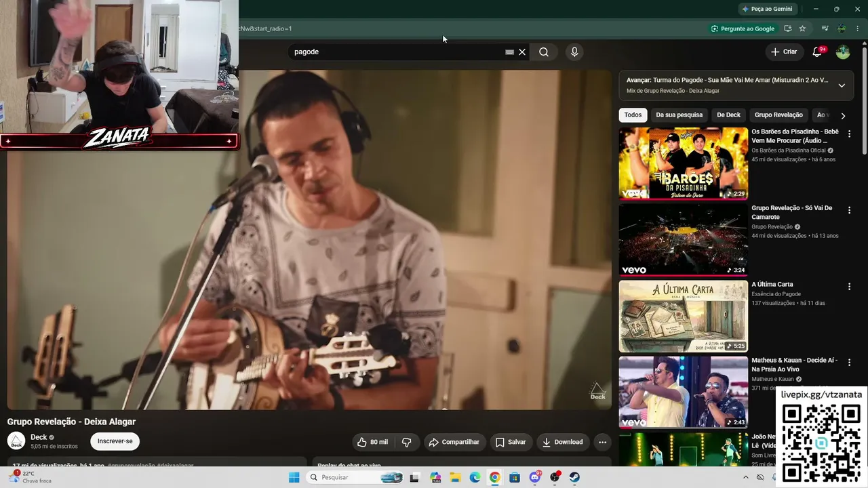Open the on-screen keyboard icon in search box
868x488 pixels.
pyautogui.click(x=509, y=52)
